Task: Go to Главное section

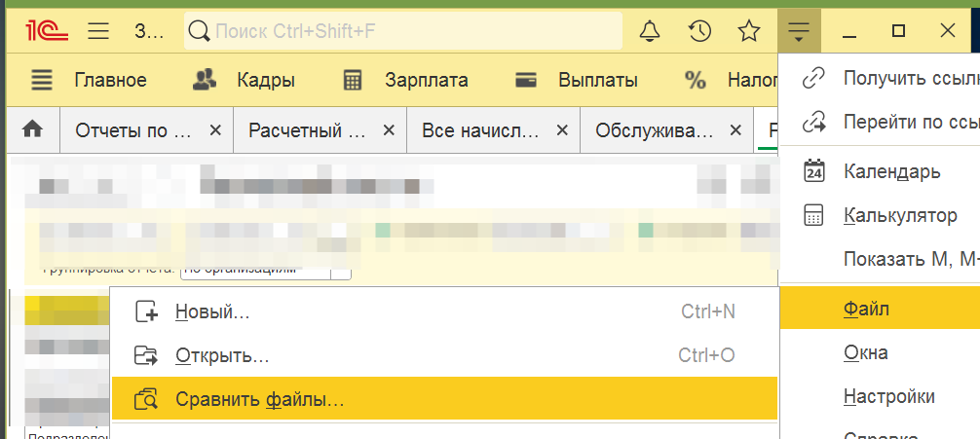Action: click(111, 80)
